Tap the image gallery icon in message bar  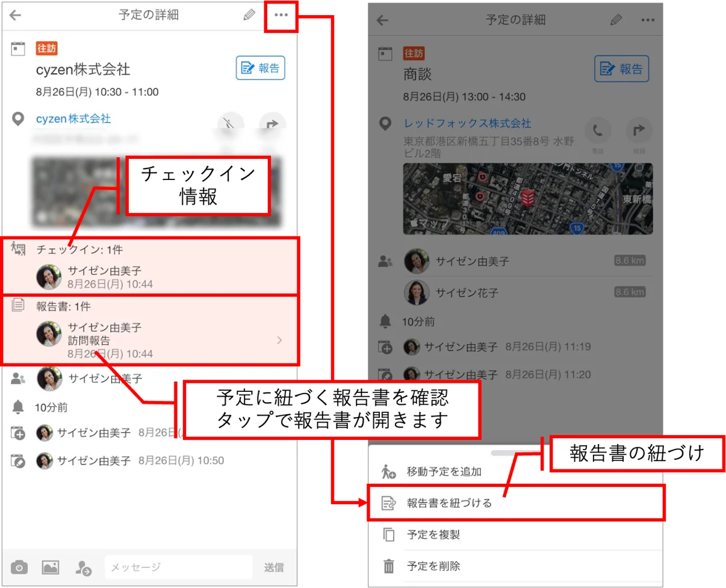pyautogui.click(x=50, y=567)
